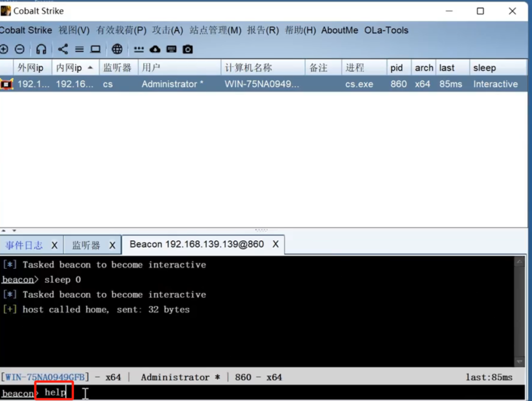Click the 内网ip sort direction arrow

click(90, 68)
